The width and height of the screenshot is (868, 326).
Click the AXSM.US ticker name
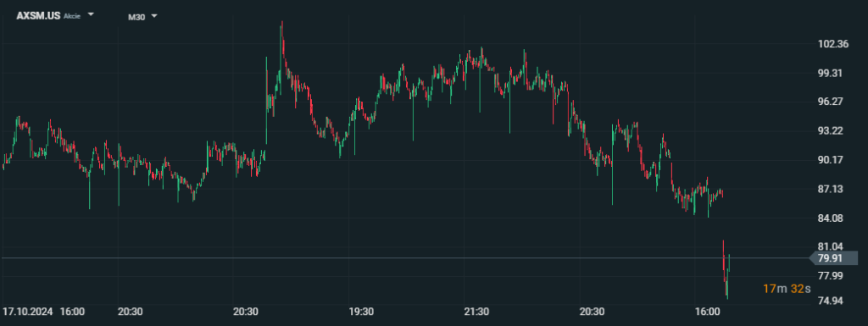point(38,16)
